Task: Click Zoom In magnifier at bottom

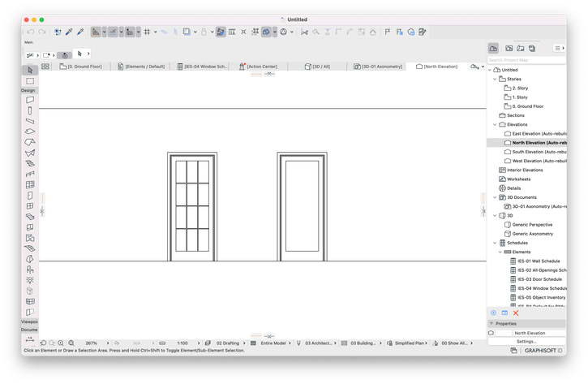Action: point(61,343)
